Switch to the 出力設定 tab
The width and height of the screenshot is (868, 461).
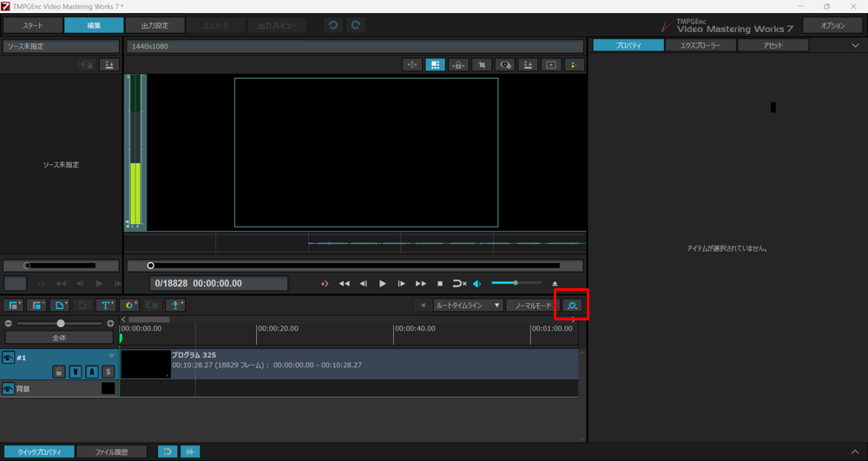[x=155, y=25]
